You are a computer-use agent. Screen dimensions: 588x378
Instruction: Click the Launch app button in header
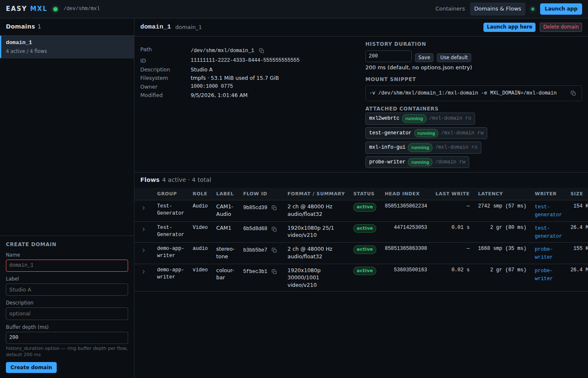[x=561, y=9]
